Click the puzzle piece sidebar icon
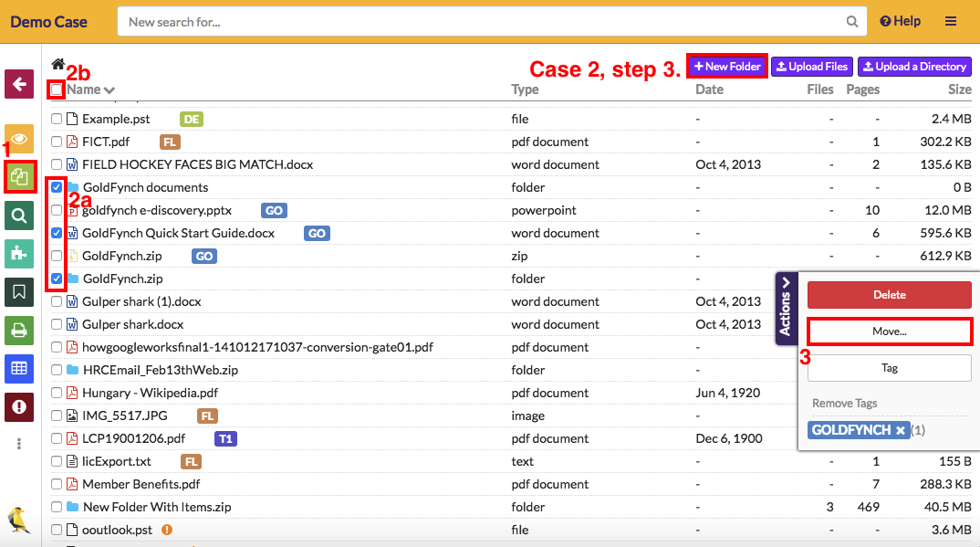This screenshot has height=547, width=980. point(19,254)
